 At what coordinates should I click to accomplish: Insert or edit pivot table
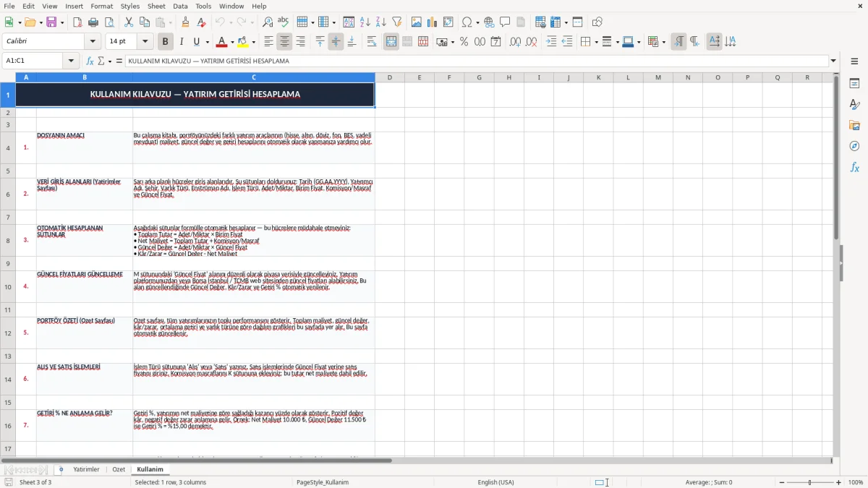(448, 22)
